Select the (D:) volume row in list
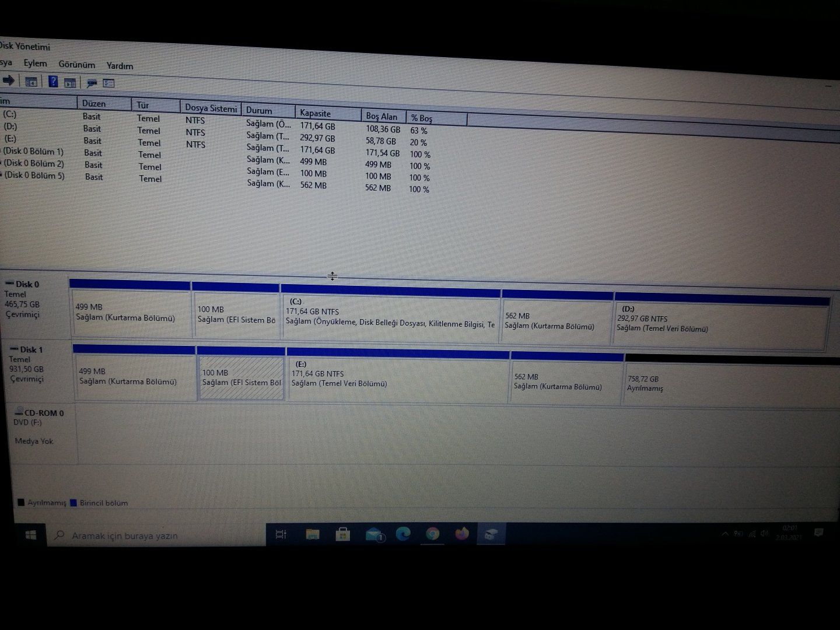This screenshot has width=840, height=630. click(x=216, y=134)
